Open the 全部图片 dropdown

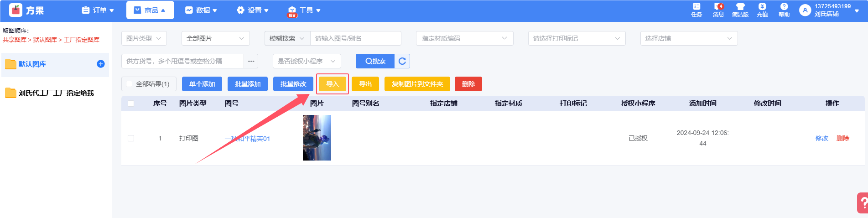tap(216, 38)
